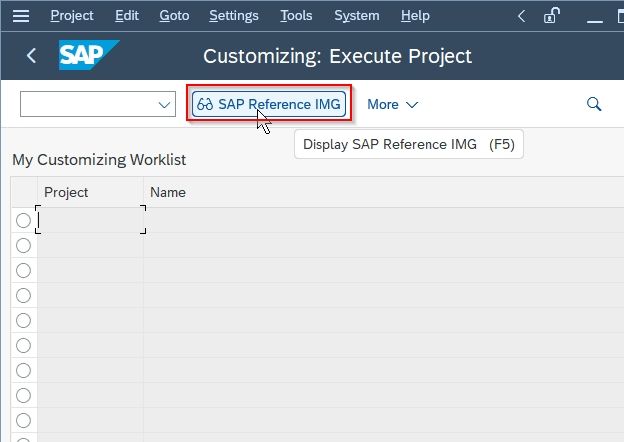Image resolution: width=624 pixels, height=442 pixels.
Task: Go back using header back arrow
Action: click(31, 55)
